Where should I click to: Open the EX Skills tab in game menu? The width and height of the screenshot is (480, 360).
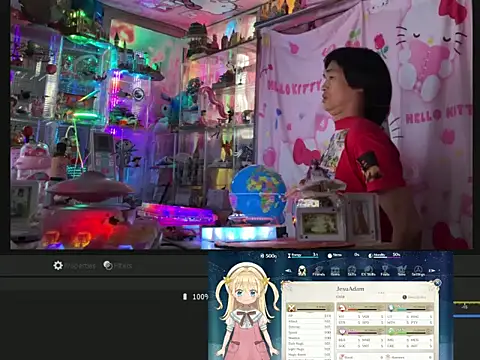coord(368,271)
